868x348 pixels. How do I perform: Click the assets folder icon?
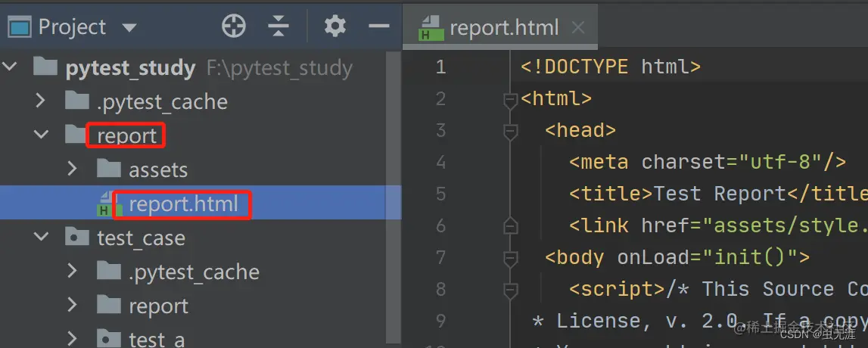108,169
